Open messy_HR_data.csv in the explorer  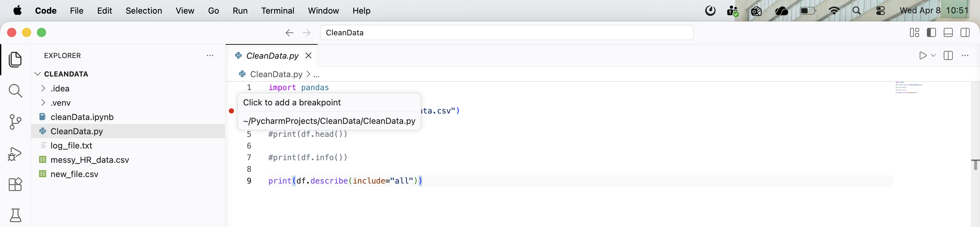click(89, 160)
